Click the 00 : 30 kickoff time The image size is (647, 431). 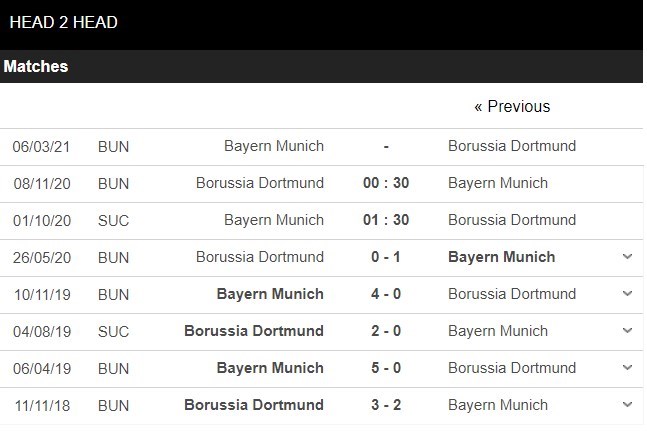pyautogui.click(x=386, y=183)
